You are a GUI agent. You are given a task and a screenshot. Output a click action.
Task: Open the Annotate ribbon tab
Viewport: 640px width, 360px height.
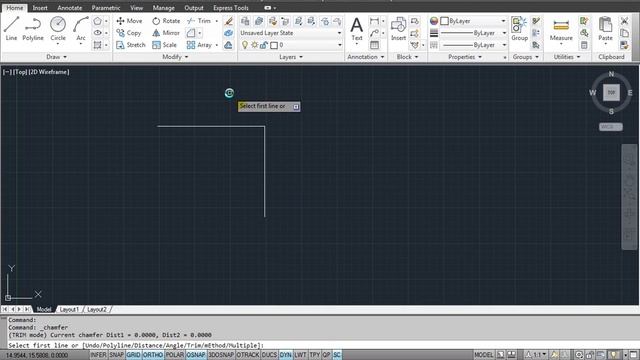[x=69, y=8]
